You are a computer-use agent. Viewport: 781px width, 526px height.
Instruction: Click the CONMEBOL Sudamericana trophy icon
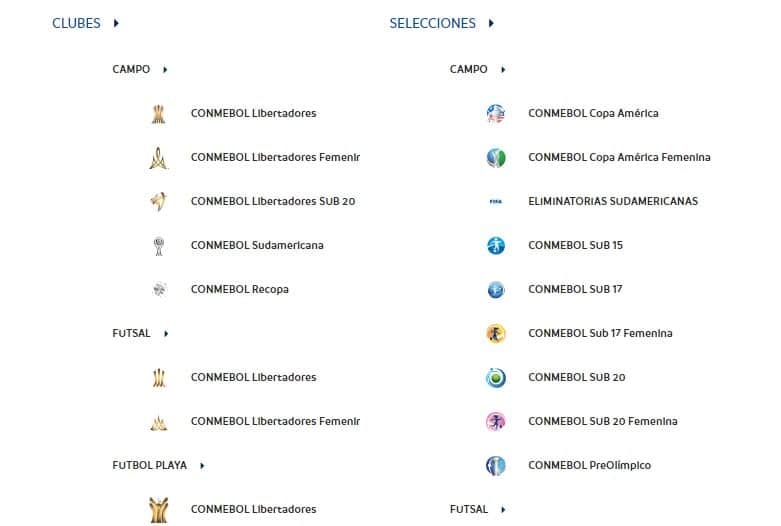tap(158, 246)
